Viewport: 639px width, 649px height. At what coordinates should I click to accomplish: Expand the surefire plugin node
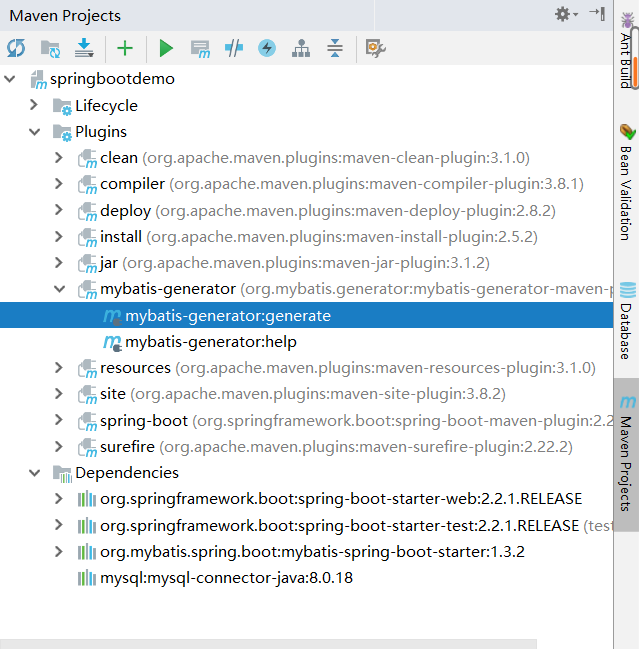coord(59,447)
